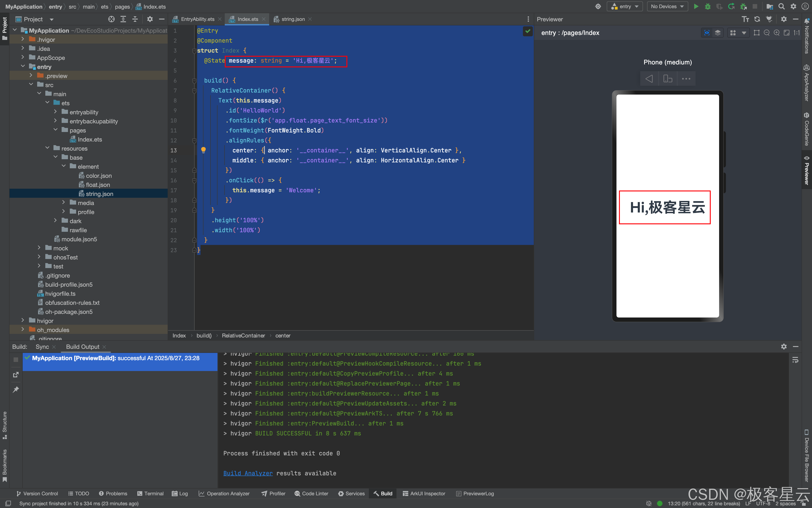Open Build Output tab
The height and width of the screenshot is (508, 812).
click(x=82, y=347)
